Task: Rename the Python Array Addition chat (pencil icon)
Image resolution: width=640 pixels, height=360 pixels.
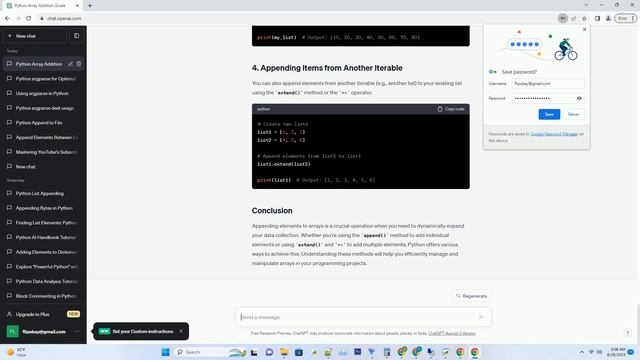Action: (x=70, y=64)
